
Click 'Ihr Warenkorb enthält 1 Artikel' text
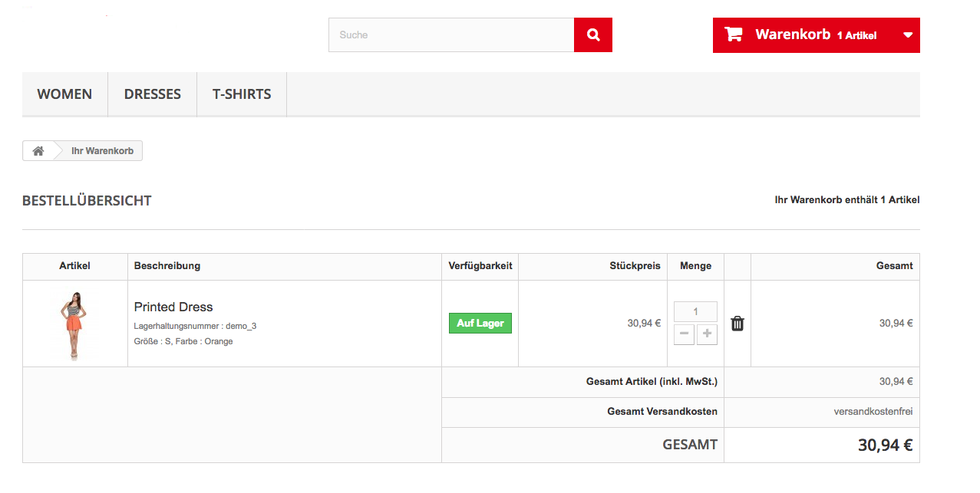(x=847, y=200)
